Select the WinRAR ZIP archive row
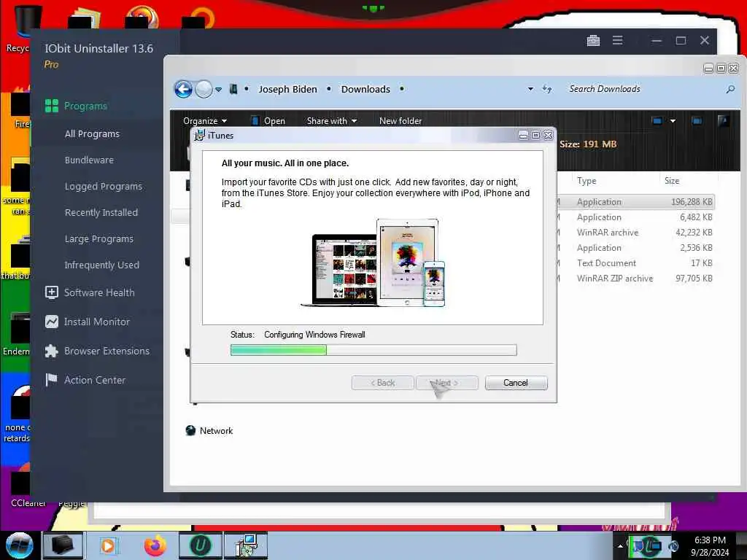747x560 pixels. (636, 278)
